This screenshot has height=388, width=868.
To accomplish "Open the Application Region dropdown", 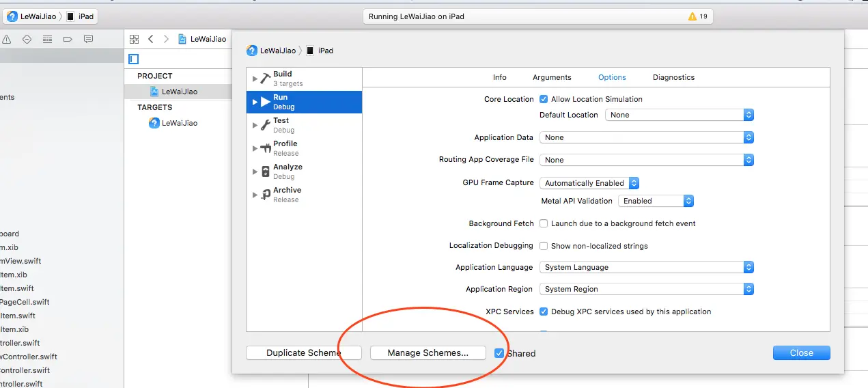I will (x=647, y=289).
